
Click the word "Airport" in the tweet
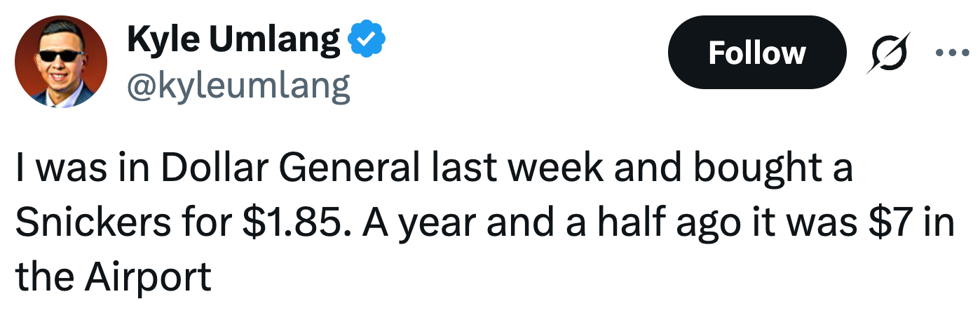coord(148,277)
